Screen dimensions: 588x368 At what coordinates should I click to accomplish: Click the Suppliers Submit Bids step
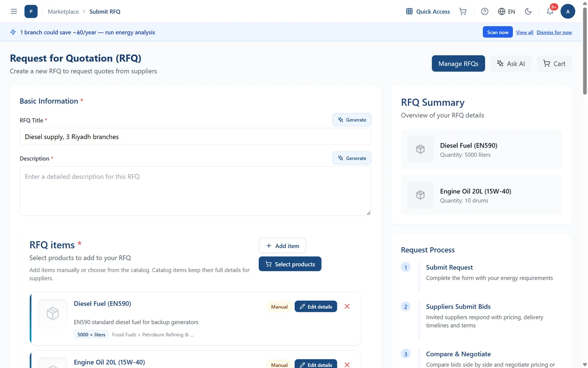click(x=458, y=307)
